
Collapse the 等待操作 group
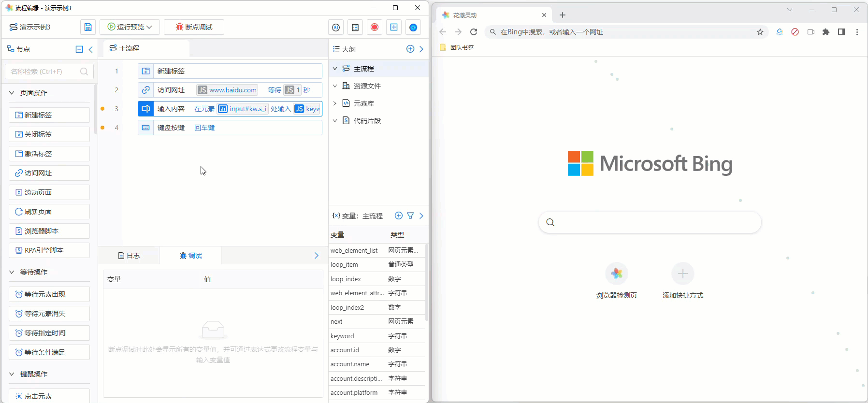point(12,272)
